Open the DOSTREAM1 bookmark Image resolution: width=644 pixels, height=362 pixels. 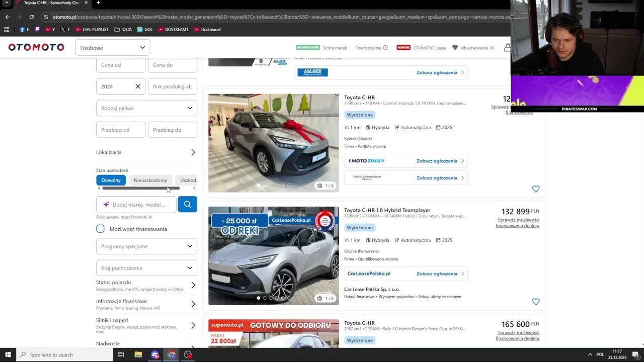pyautogui.click(x=173, y=29)
